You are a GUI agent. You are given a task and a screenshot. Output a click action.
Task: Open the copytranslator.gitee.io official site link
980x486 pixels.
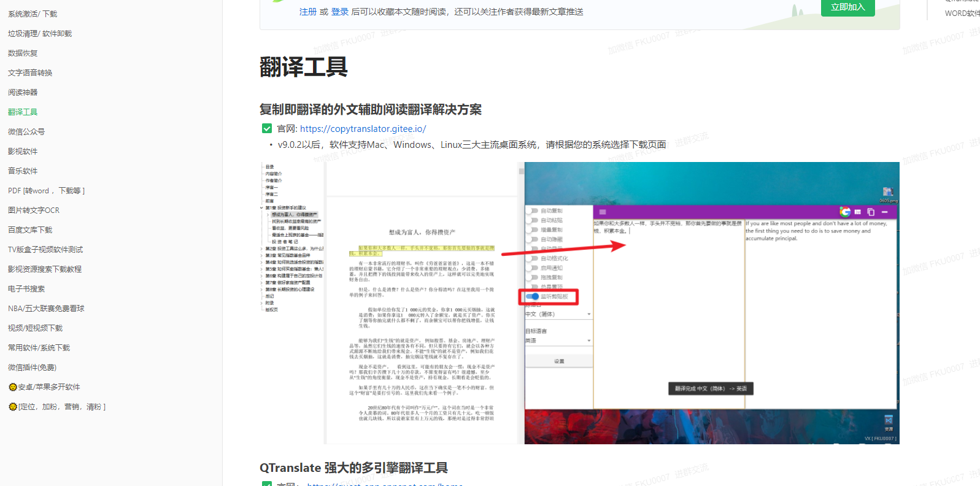tap(363, 129)
